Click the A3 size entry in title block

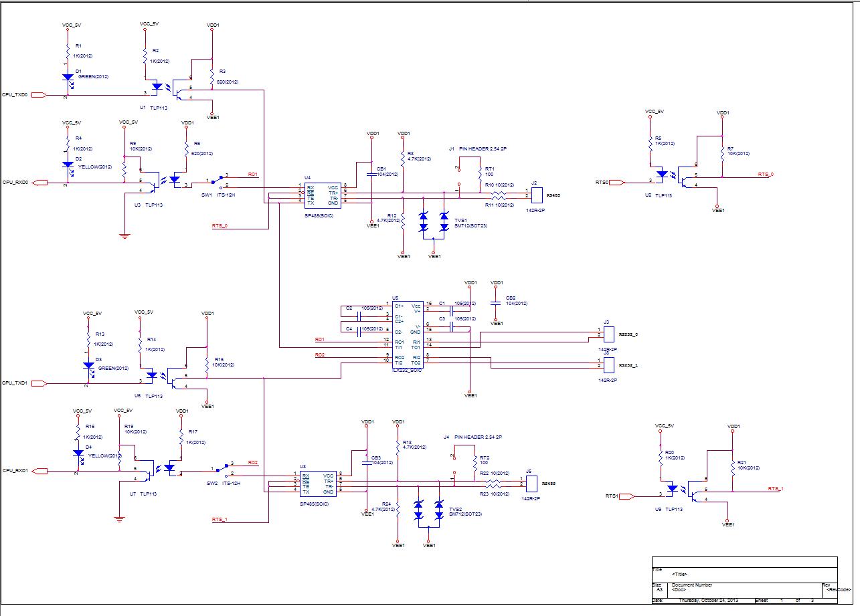pyautogui.click(x=659, y=590)
